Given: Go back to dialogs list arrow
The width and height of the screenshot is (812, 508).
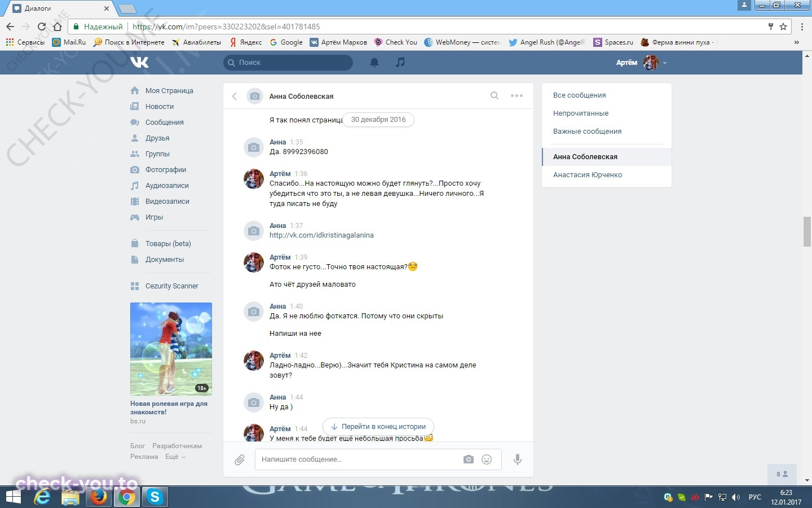Looking at the screenshot, I should click(x=235, y=96).
